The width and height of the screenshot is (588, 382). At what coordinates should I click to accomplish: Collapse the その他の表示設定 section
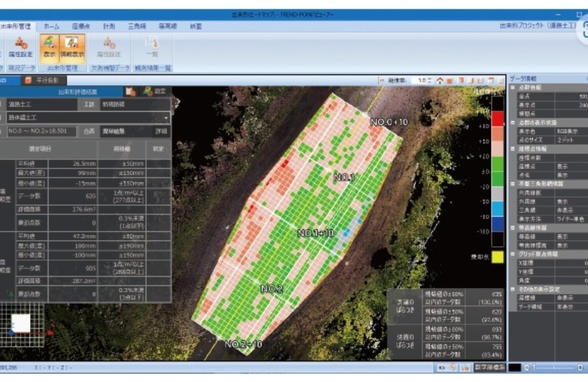pos(513,289)
